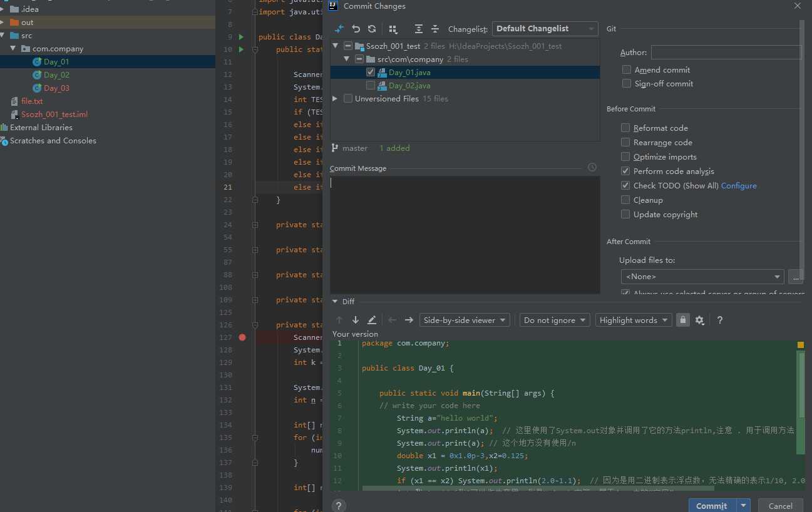Collapse the Ssozh_001_test root node
Viewport: 812px width, 512px height.
click(335, 46)
